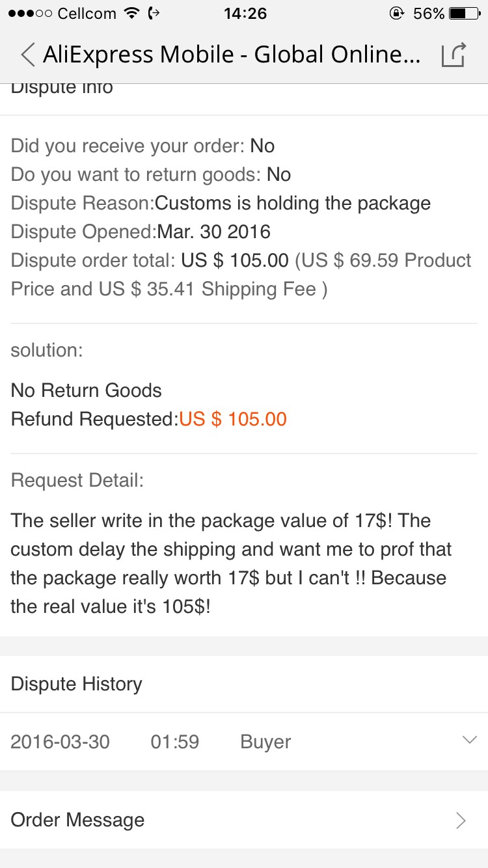The width and height of the screenshot is (488, 868).
Task: Tap the Cellcom carrier label
Action: tap(87, 14)
